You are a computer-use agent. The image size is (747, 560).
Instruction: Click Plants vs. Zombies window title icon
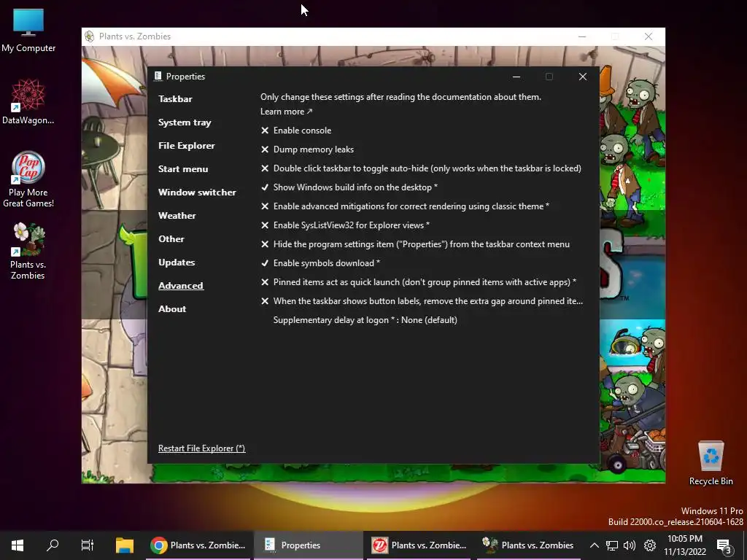(89, 36)
